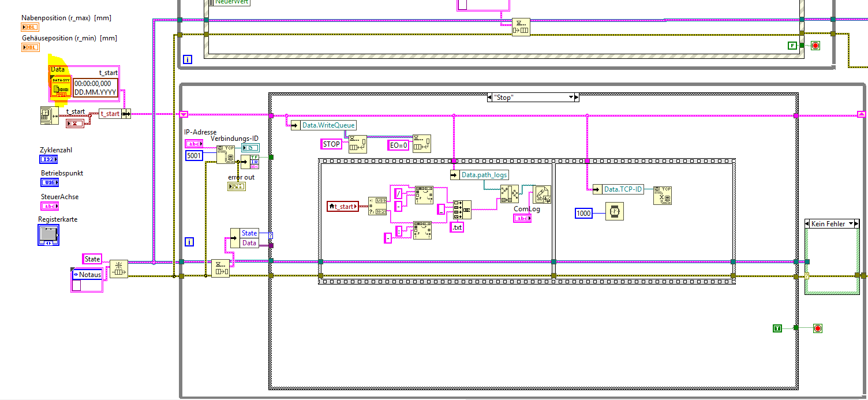The height and width of the screenshot is (400, 868).
Task: Select the State/Data unbundle cluster node
Action: (244, 238)
